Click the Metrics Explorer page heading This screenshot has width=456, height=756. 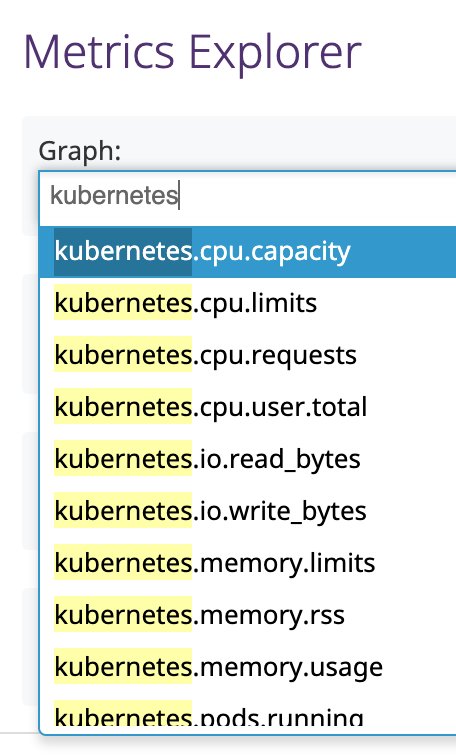pyautogui.click(x=192, y=53)
